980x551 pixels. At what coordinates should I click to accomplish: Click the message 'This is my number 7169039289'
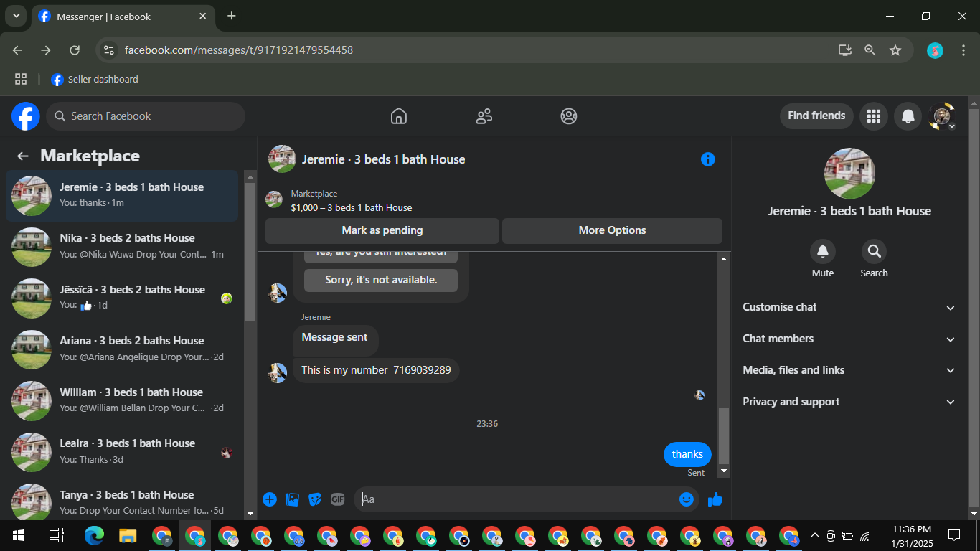(x=376, y=370)
